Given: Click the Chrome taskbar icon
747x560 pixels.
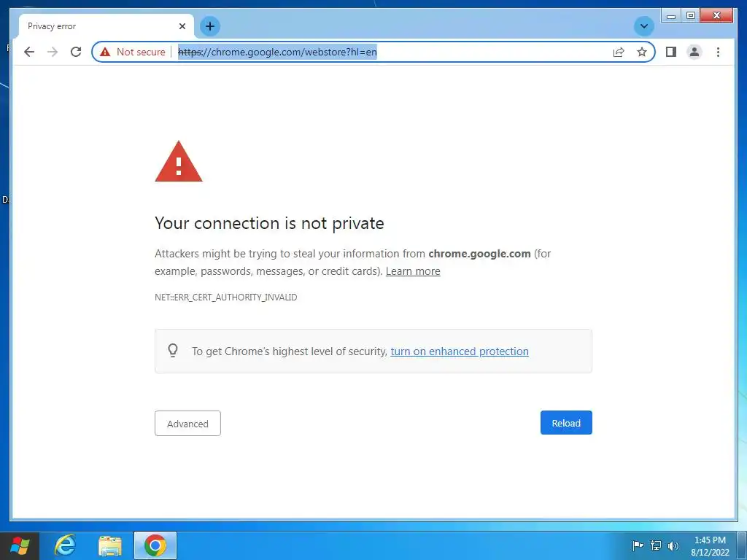Looking at the screenshot, I should coord(155,545).
